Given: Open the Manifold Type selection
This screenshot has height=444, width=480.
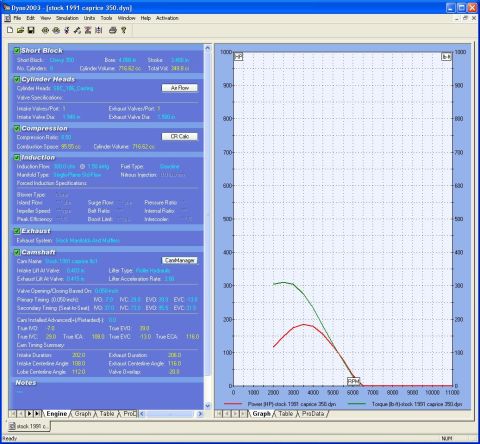Looking at the screenshot, I should click(77, 175).
